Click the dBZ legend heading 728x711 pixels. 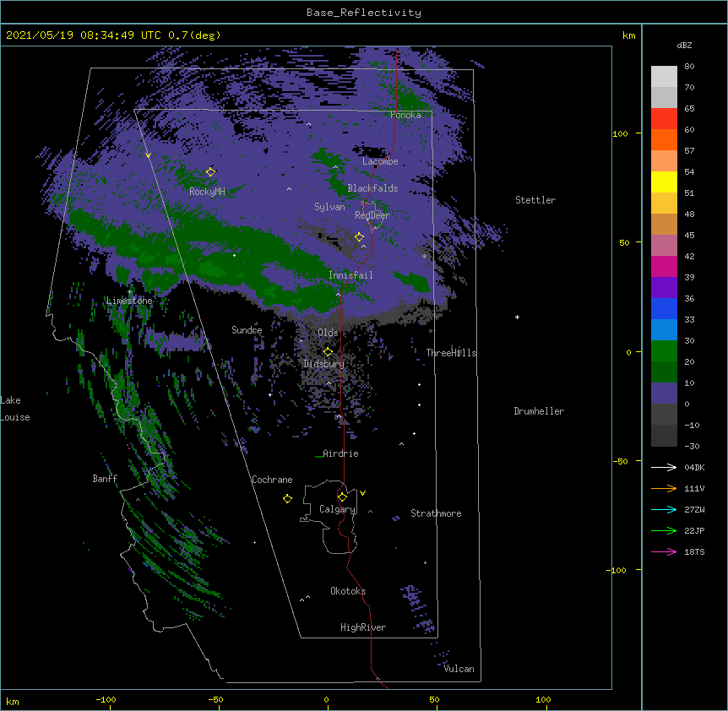coord(684,46)
